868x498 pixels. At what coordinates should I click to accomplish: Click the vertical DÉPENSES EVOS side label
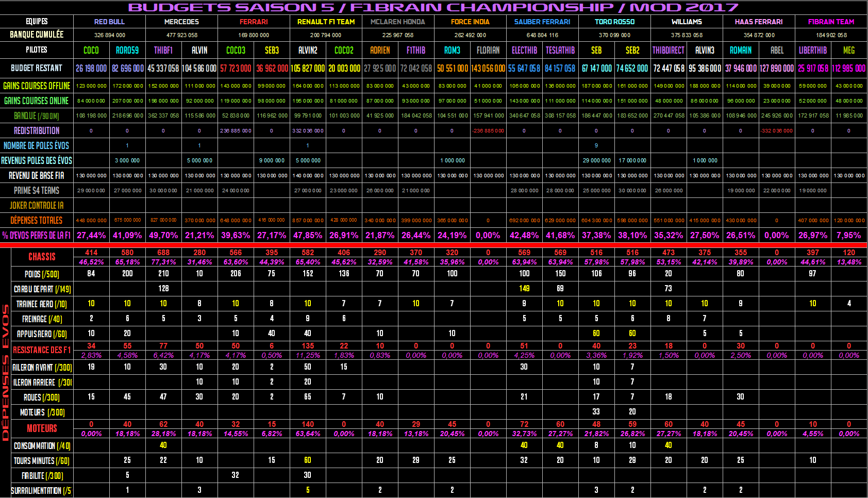tap(6, 372)
